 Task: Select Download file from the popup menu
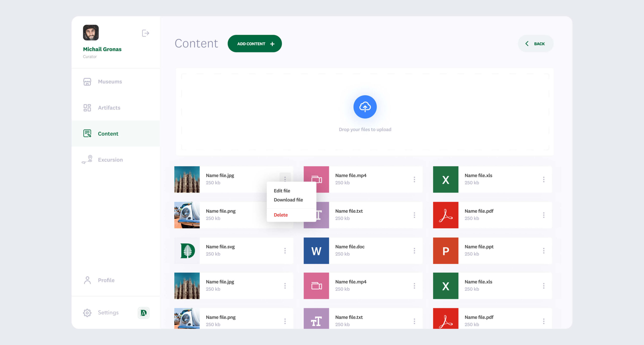(x=288, y=200)
